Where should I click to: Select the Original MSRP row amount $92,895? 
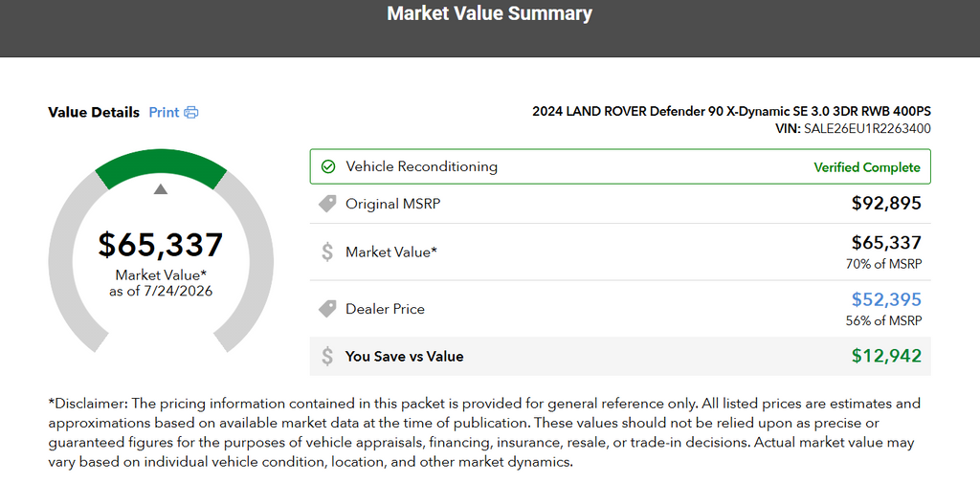coord(886,204)
